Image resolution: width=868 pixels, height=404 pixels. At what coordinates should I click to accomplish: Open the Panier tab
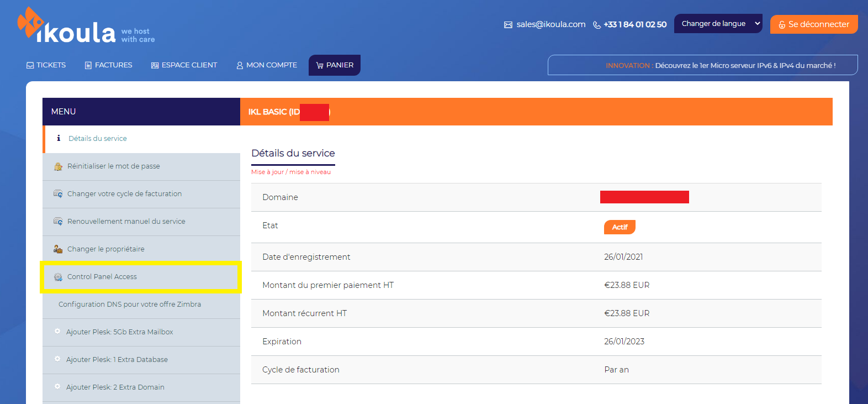click(335, 65)
